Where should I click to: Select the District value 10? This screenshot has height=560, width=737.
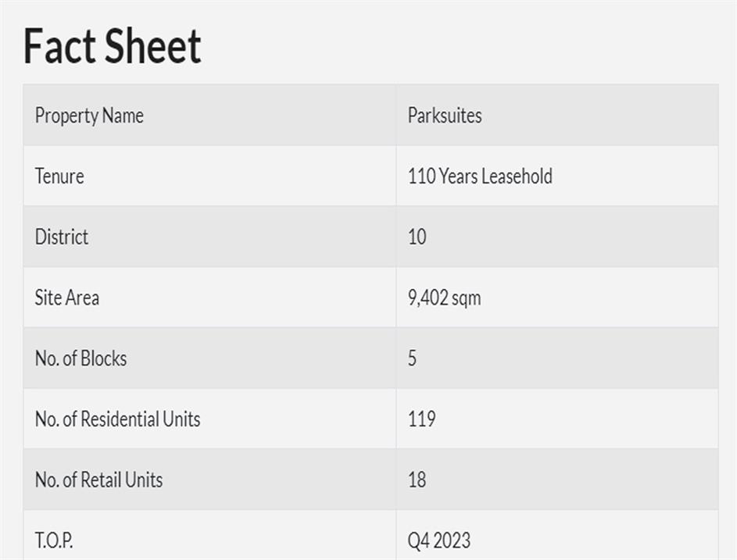tap(417, 237)
